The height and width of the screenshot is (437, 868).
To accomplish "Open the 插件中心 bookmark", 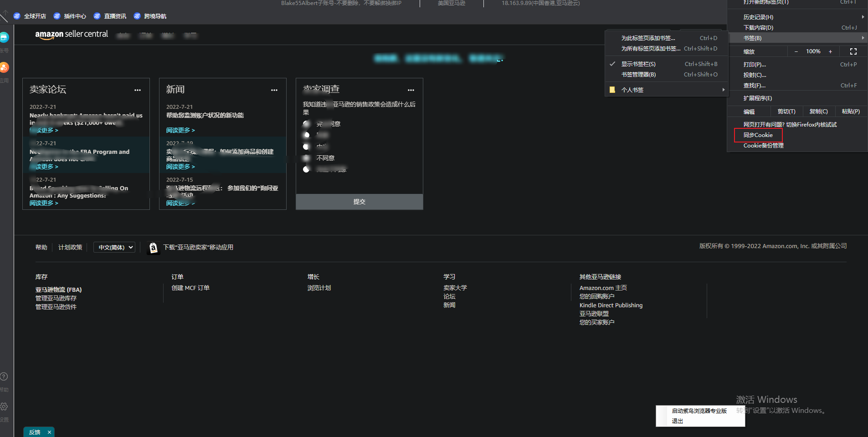I will coord(70,16).
